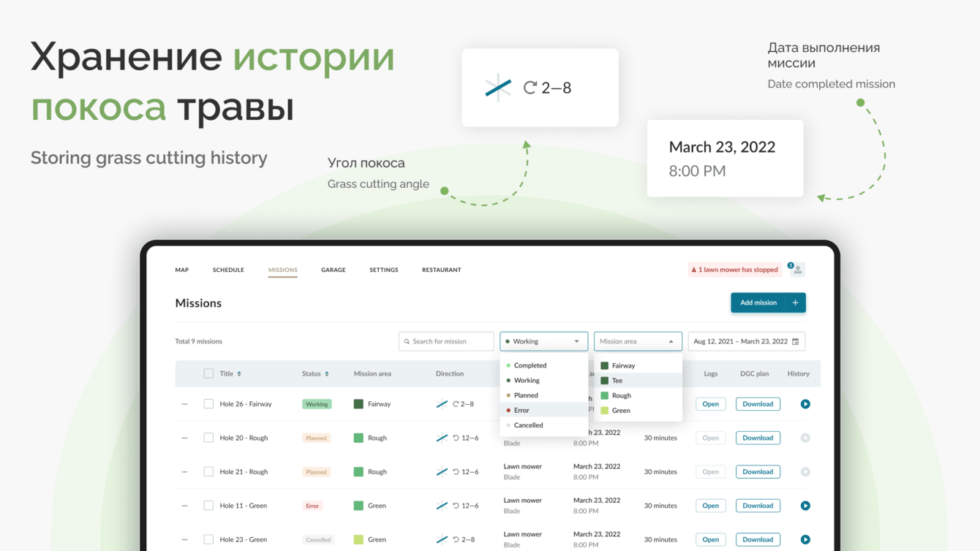Image resolution: width=980 pixels, height=551 pixels.
Task: Click the cutting direction icon for Hole 11 - Green
Action: (442, 506)
